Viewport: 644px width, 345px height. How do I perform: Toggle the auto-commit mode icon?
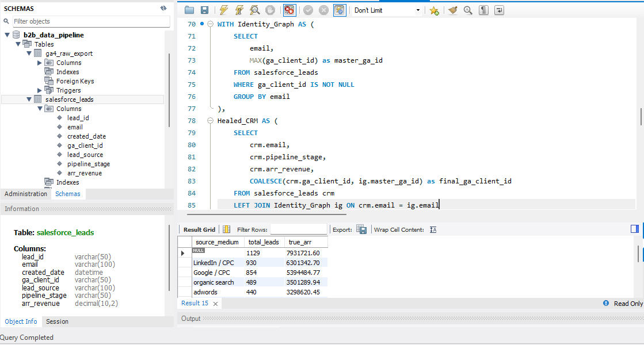[x=339, y=10]
